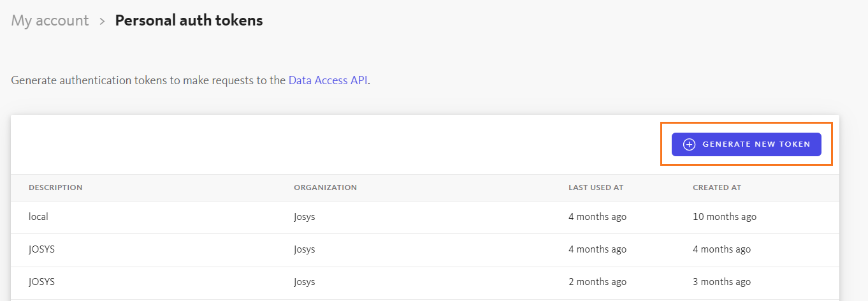This screenshot has height=301, width=868.
Task: Click Josys organization in the local row
Action: point(304,217)
